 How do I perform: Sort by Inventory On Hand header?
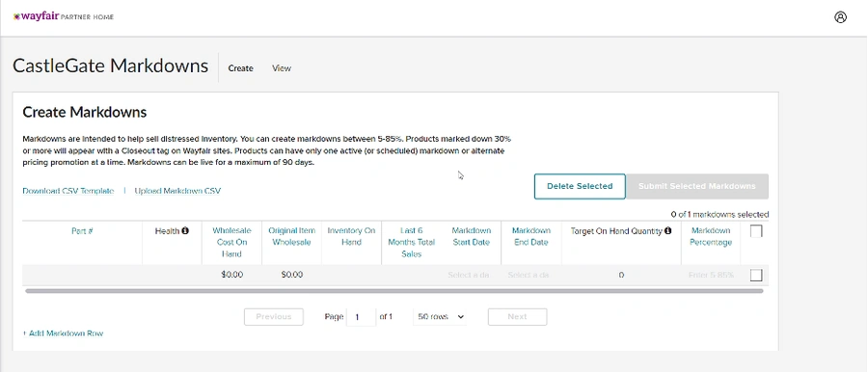tap(351, 236)
